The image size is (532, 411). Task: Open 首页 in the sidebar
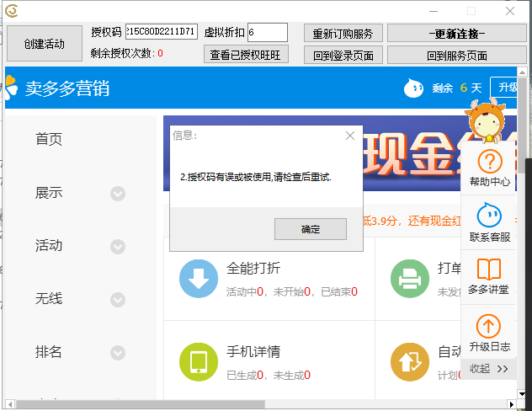[x=49, y=139]
